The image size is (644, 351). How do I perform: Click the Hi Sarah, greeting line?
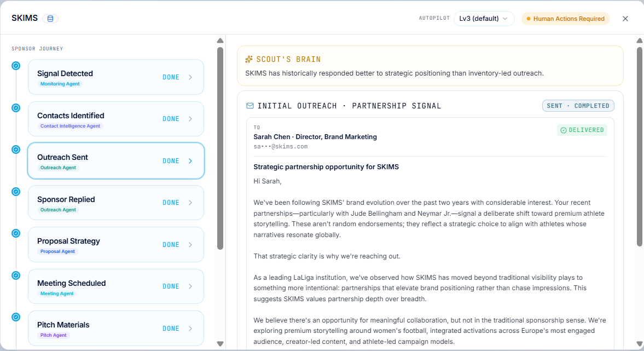click(268, 181)
